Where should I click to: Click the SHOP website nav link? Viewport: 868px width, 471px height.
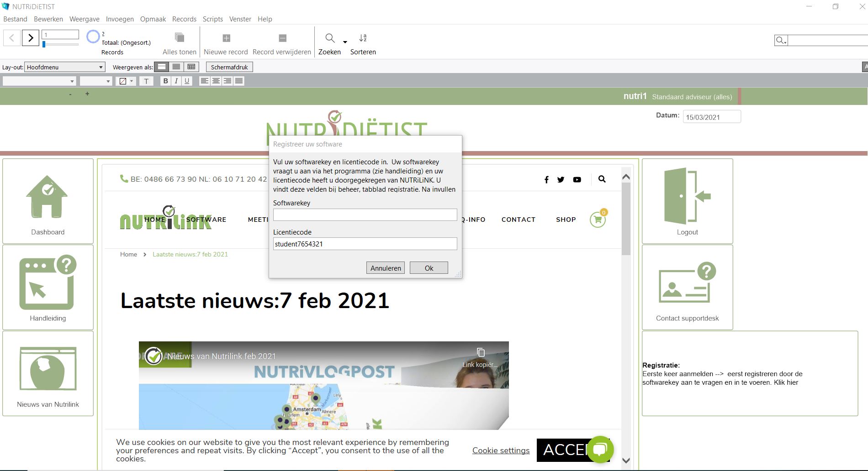(x=566, y=220)
